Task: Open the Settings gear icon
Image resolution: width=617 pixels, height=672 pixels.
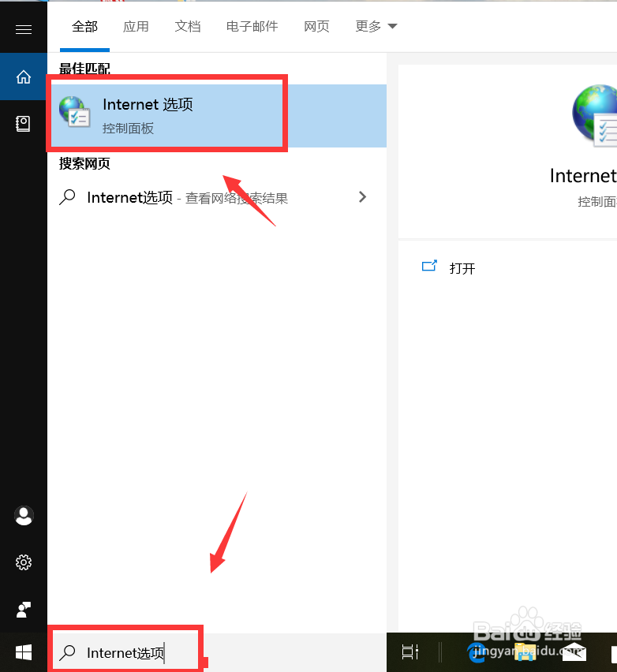Action: click(24, 562)
